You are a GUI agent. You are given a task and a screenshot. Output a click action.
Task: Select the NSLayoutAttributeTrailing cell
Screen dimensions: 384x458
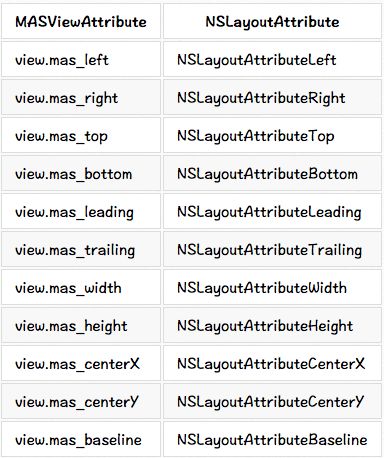tap(272, 250)
